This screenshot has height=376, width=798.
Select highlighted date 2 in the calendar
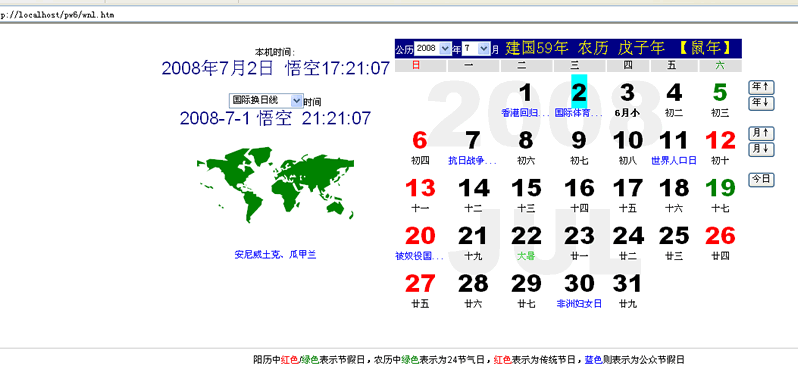[x=579, y=93]
